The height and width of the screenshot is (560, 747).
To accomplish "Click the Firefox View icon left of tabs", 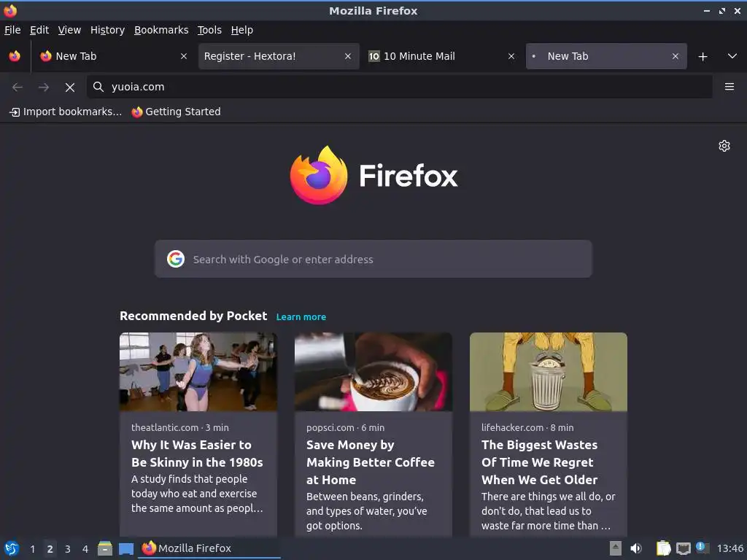I will (x=15, y=56).
